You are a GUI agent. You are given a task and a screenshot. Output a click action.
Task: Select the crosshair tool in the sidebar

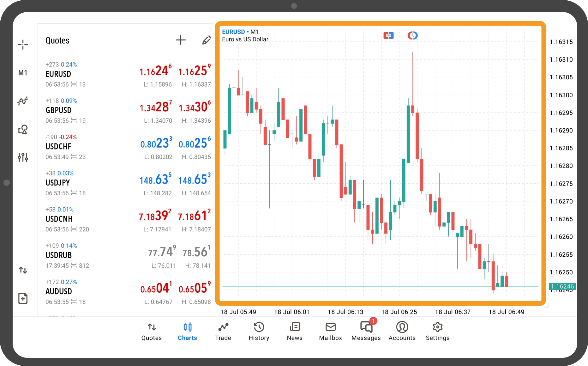pyautogui.click(x=23, y=45)
